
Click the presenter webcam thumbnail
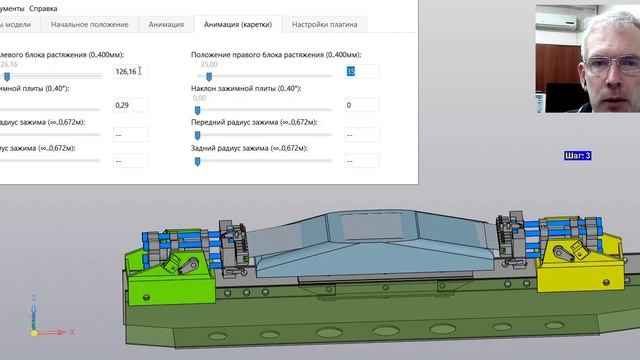pos(588,59)
